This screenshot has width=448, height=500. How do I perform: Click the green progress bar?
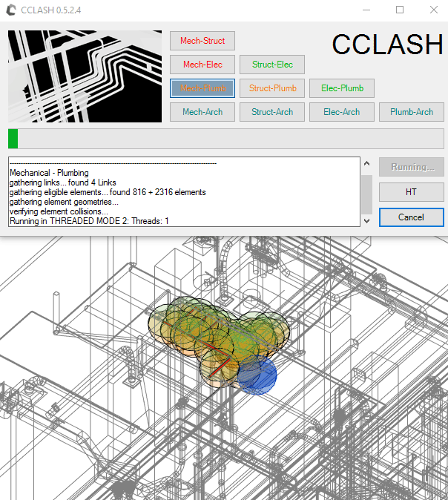(226, 139)
